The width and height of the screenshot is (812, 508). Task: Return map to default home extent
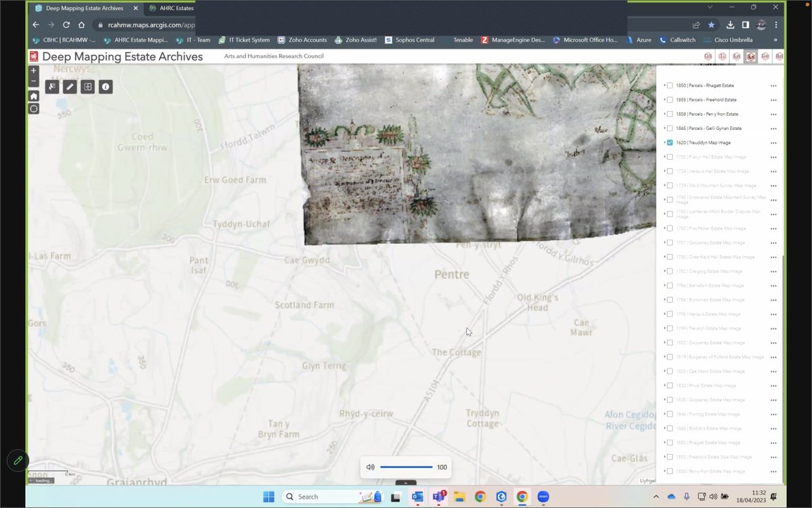34,96
